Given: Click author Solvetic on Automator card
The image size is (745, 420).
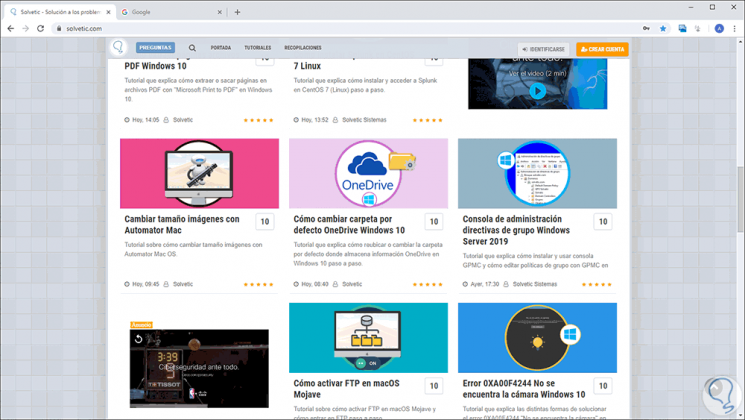Looking at the screenshot, I should [183, 284].
